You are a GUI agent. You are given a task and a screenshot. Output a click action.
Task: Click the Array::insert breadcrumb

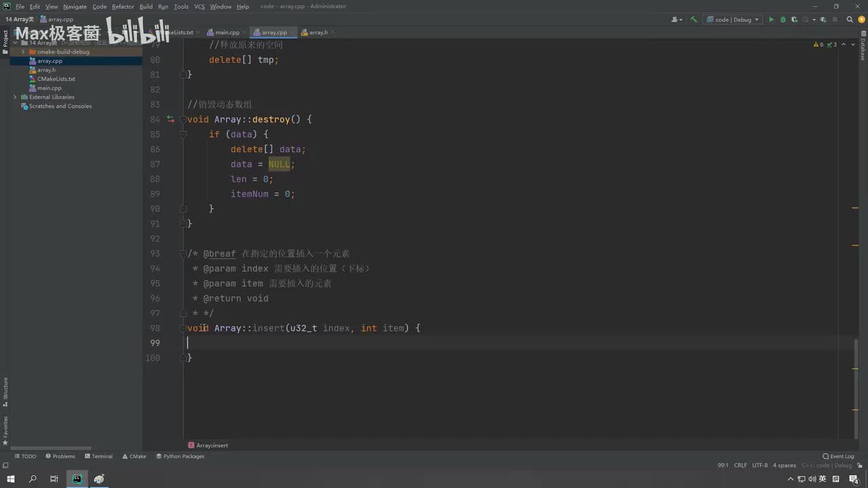pyautogui.click(x=208, y=445)
